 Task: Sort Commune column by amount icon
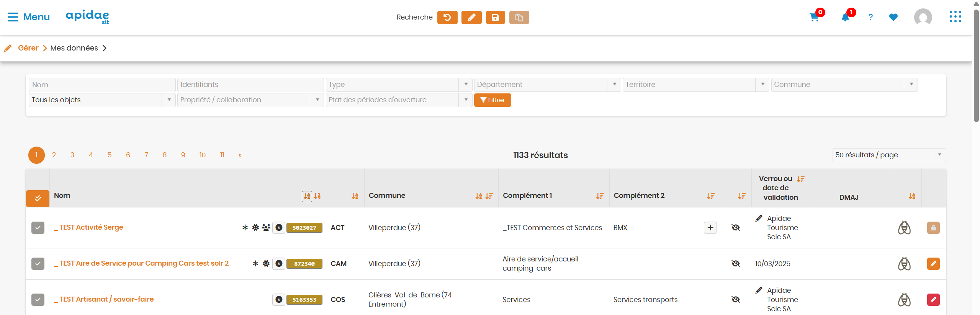(489, 196)
